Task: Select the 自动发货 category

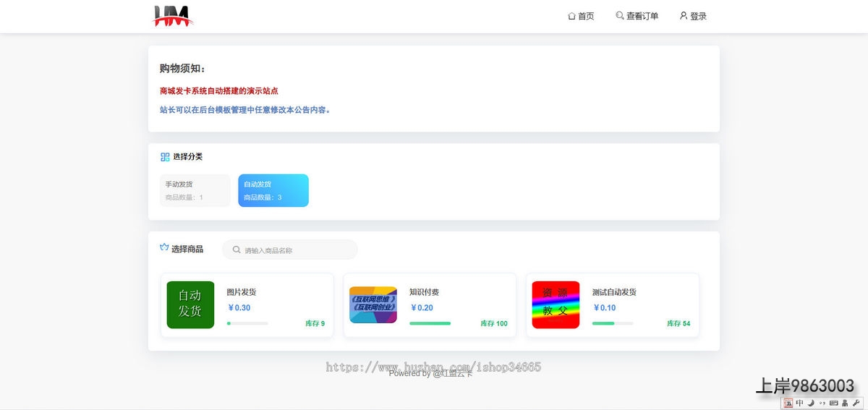Action: [x=273, y=191]
